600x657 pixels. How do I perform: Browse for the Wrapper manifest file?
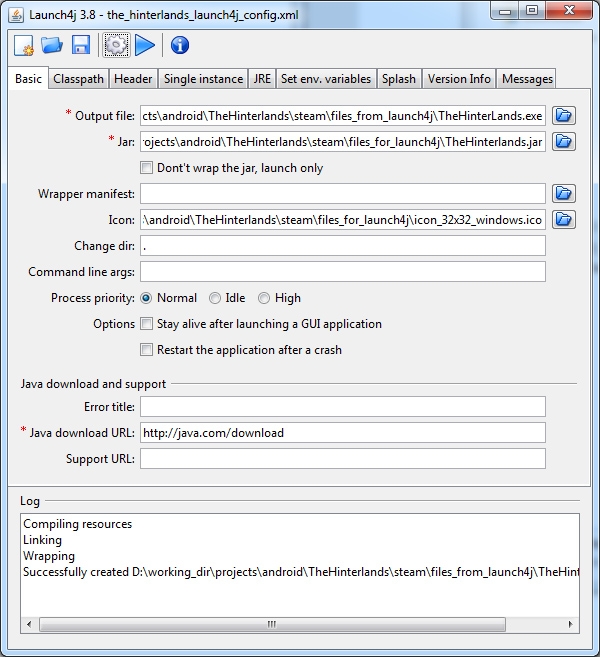point(564,194)
